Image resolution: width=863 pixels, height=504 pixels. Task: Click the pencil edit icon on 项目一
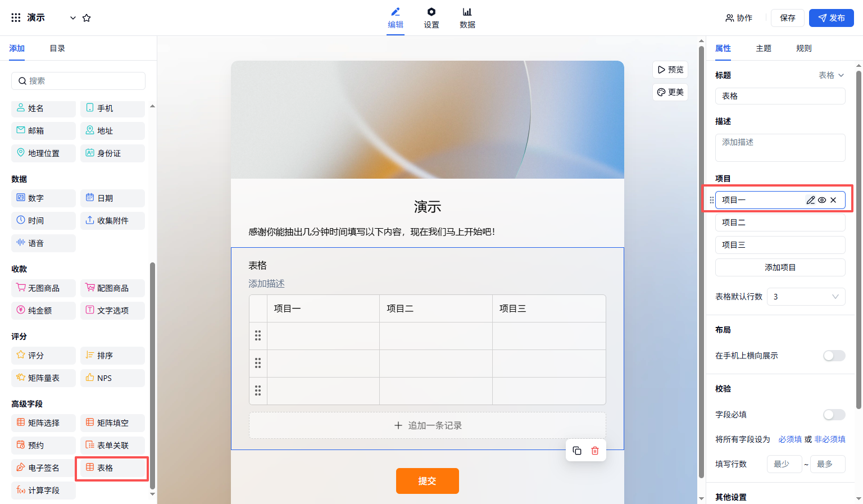tap(810, 200)
